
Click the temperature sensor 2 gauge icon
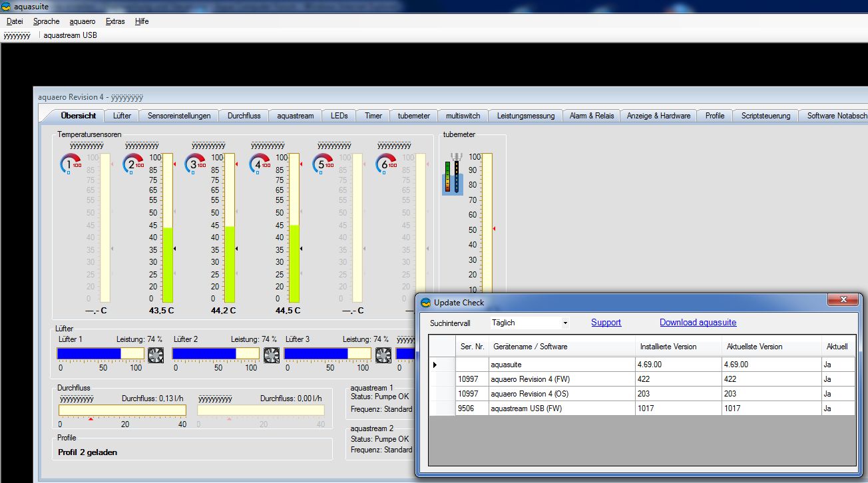(x=134, y=164)
